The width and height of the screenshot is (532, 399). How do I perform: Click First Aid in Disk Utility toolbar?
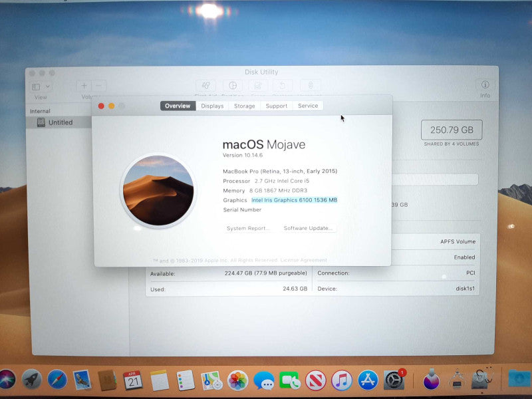(205, 86)
